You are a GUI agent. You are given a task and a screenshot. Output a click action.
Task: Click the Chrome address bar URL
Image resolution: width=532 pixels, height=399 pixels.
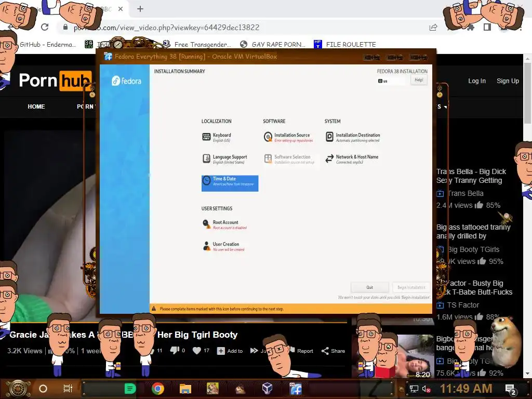point(167,28)
